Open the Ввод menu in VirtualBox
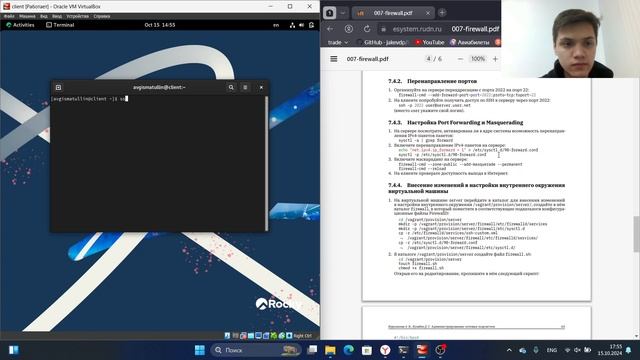The height and width of the screenshot is (360, 640). click(x=57, y=16)
